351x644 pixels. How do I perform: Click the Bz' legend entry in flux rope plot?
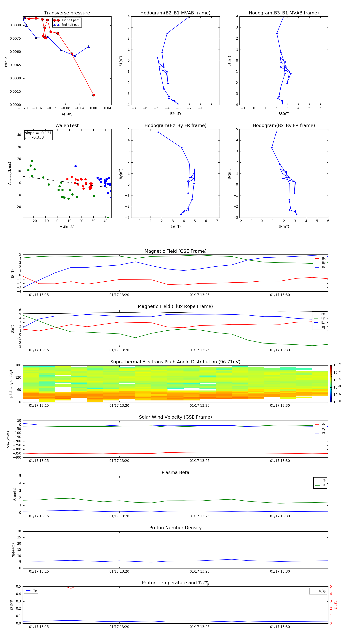tap(320, 323)
